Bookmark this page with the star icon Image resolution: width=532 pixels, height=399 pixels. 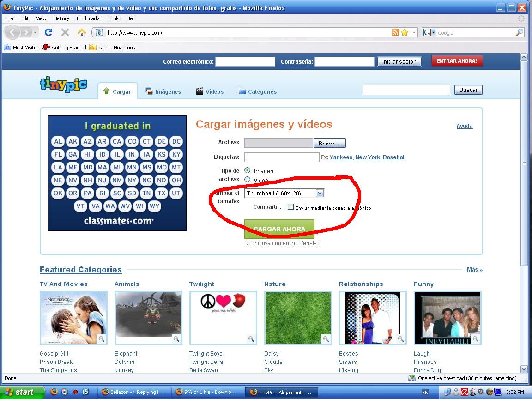click(405, 33)
